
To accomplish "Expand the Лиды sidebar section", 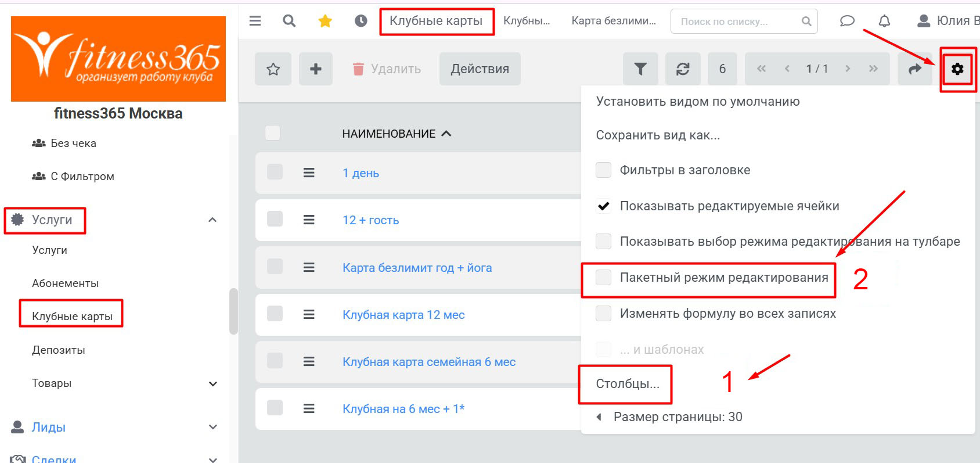I will 213,427.
